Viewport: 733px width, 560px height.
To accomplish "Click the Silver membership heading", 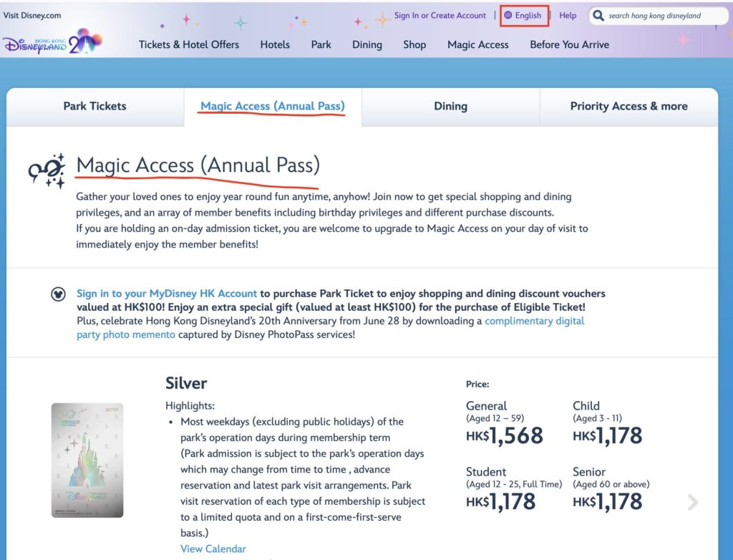I will (186, 383).
